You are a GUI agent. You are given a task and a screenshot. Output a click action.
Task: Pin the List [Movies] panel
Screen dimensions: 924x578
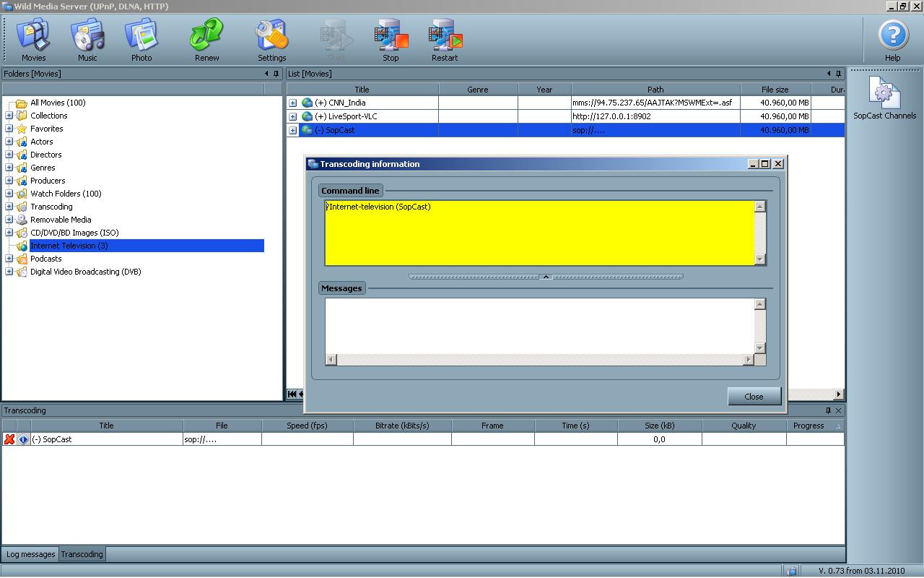pos(838,74)
